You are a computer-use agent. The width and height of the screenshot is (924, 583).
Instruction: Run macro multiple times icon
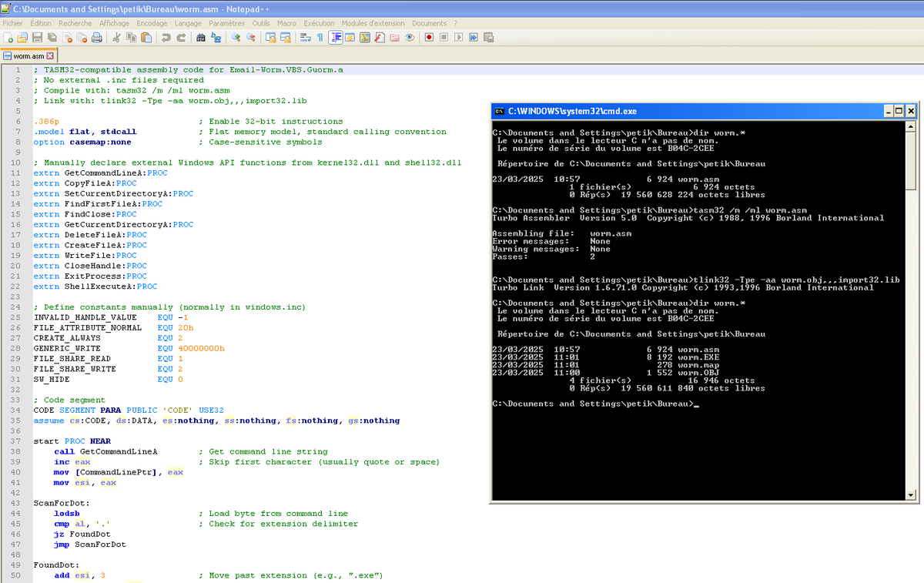pos(474,37)
